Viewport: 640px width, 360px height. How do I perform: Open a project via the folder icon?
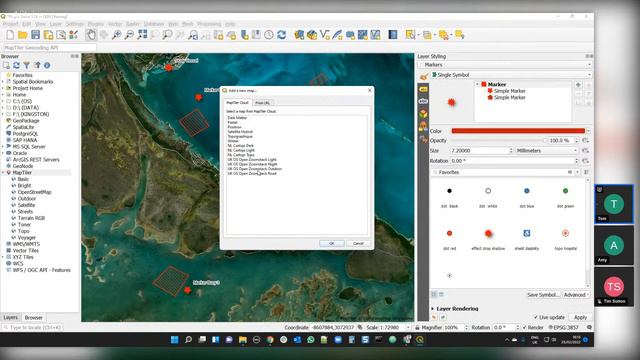click(x=22, y=35)
